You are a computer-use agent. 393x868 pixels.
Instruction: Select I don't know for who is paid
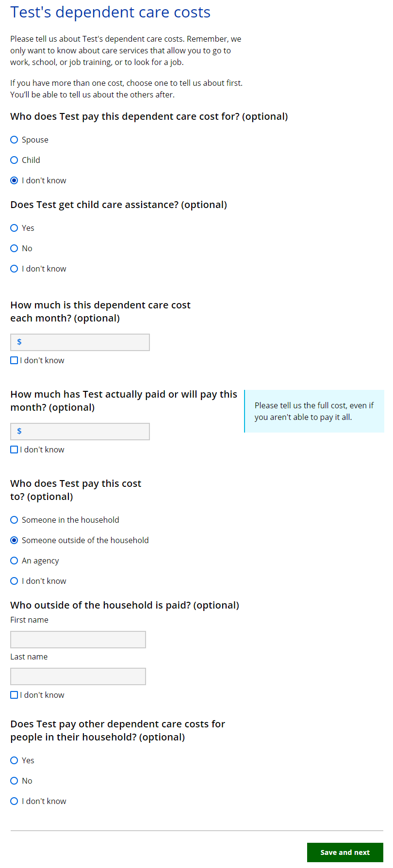pos(15,581)
